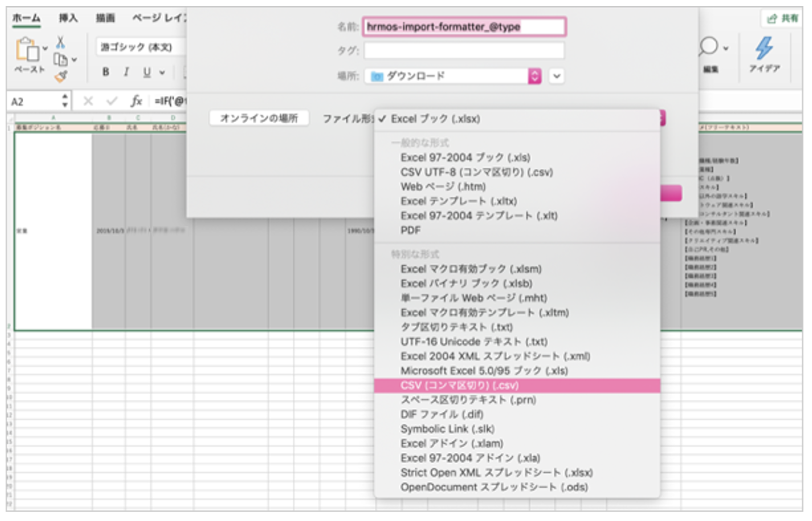Select Excel 97-2004 テンプレート (.xlt)
The width and height of the screenshot is (812, 521).
(x=517, y=216)
